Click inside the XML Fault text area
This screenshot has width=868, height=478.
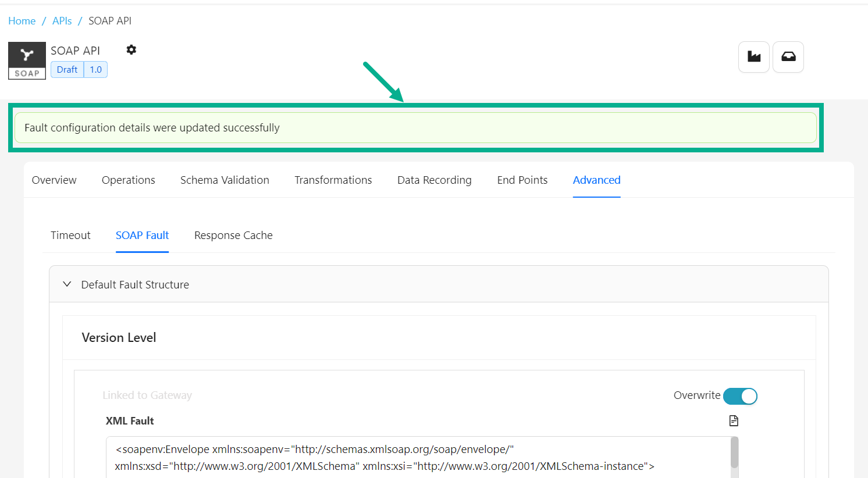407,458
